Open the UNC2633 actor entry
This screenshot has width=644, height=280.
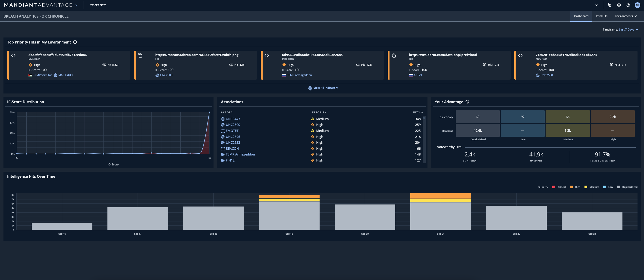click(x=233, y=142)
